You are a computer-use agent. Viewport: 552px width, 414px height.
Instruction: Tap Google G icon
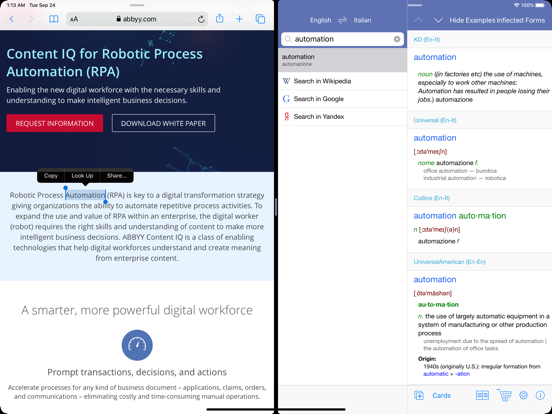click(286, 99)
